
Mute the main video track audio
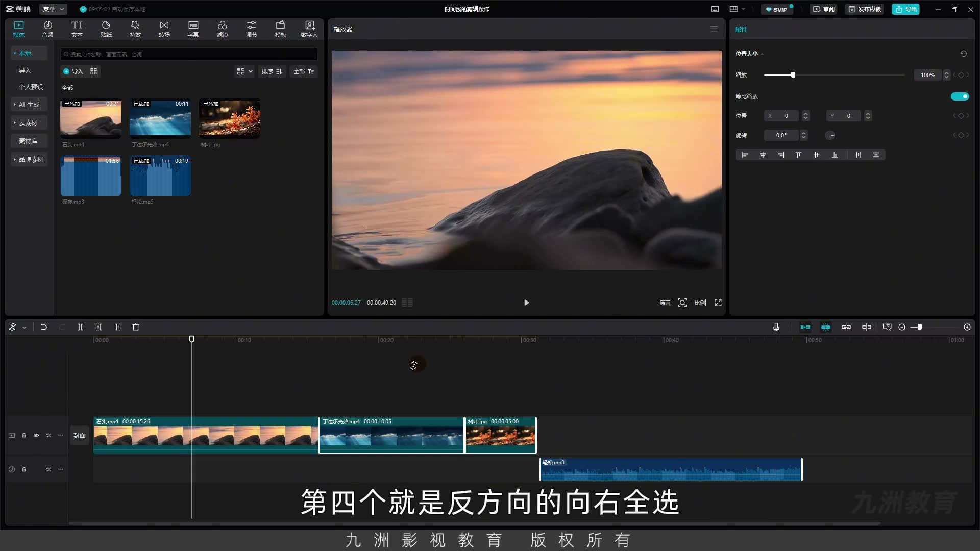48,435
